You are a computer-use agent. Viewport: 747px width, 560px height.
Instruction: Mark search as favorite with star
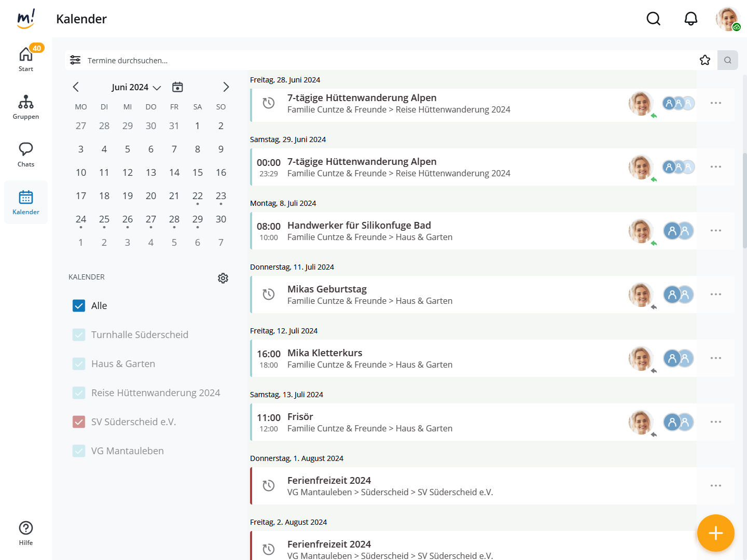pos(704,60)
